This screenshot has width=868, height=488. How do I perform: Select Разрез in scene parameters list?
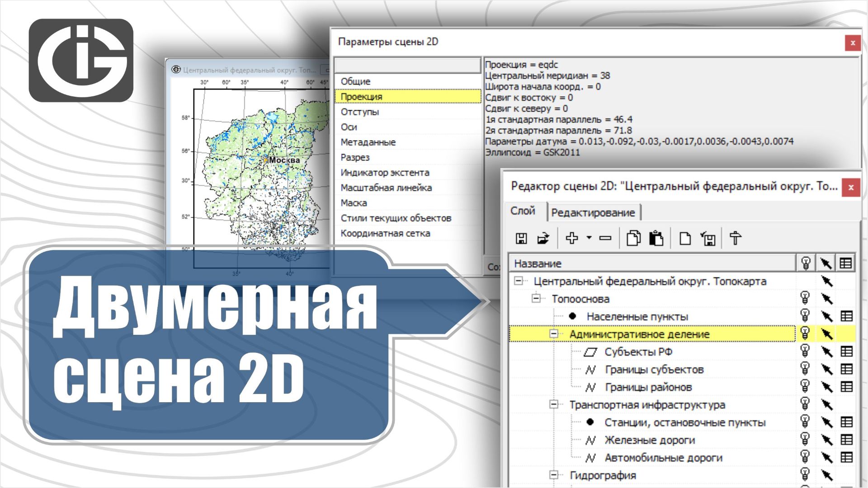pos(408,157)
